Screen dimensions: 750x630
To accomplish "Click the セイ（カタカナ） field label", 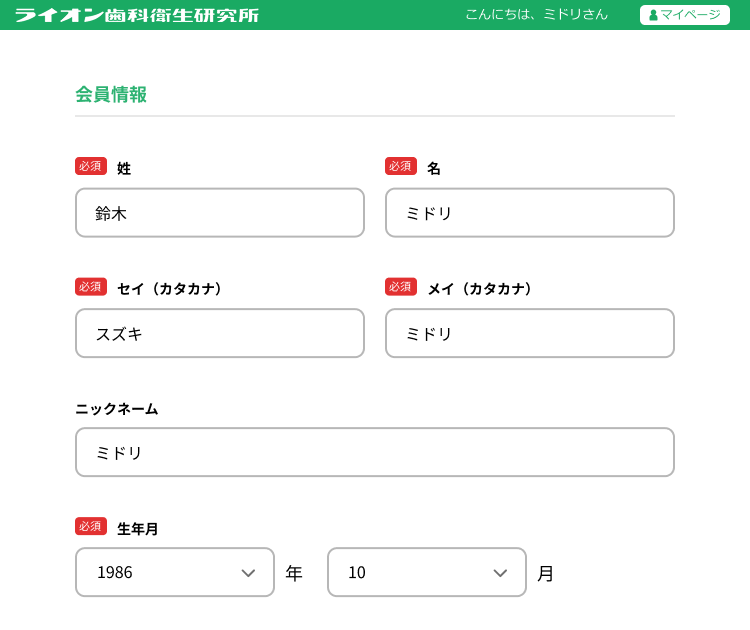I will (x=170, y=288).
